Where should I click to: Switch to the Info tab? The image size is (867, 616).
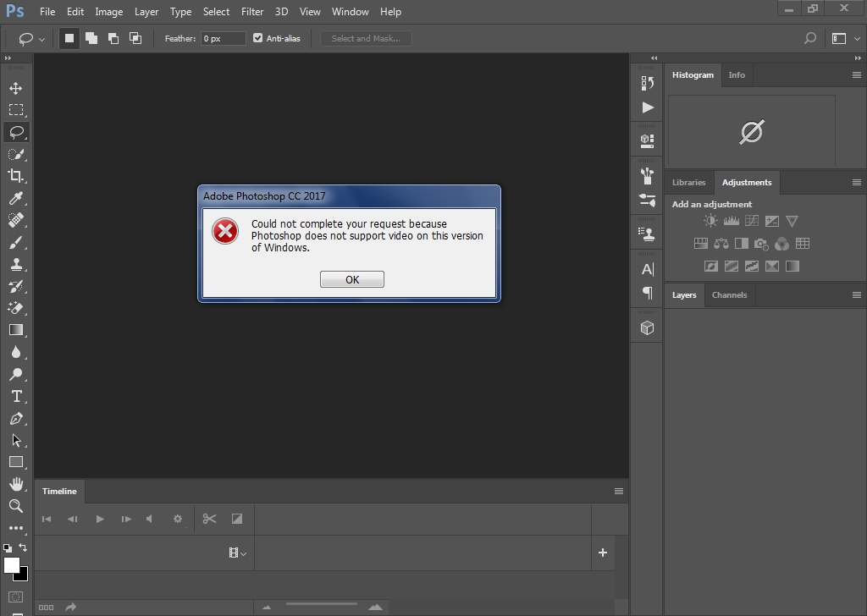pyautogui.click(x=737, y=75)
